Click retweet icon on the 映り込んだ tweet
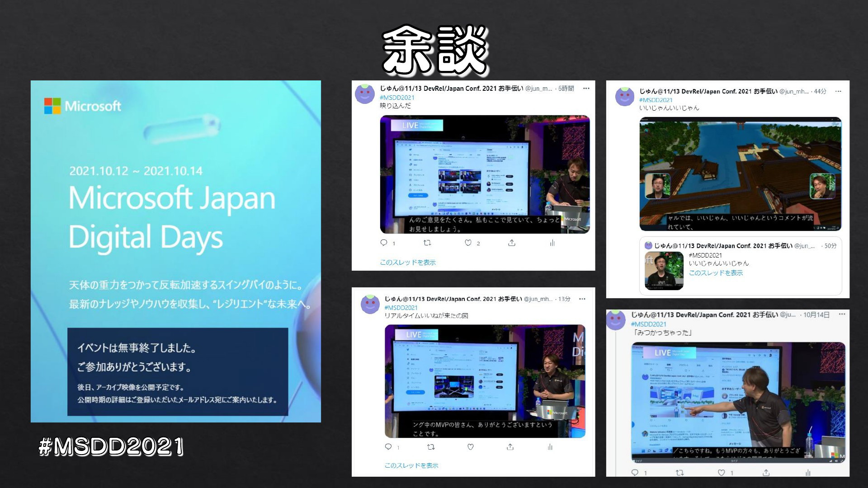Screen dimensions: 868x488 [x=427, y=243]
